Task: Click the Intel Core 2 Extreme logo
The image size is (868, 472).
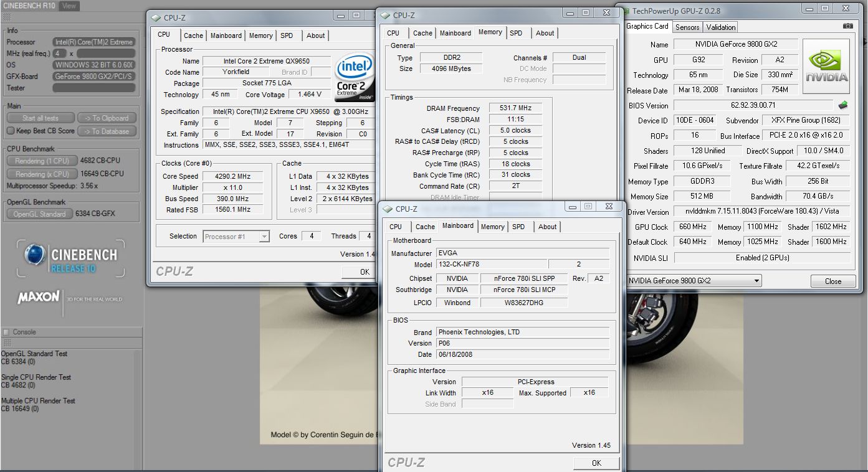Action: click(354, 77)
